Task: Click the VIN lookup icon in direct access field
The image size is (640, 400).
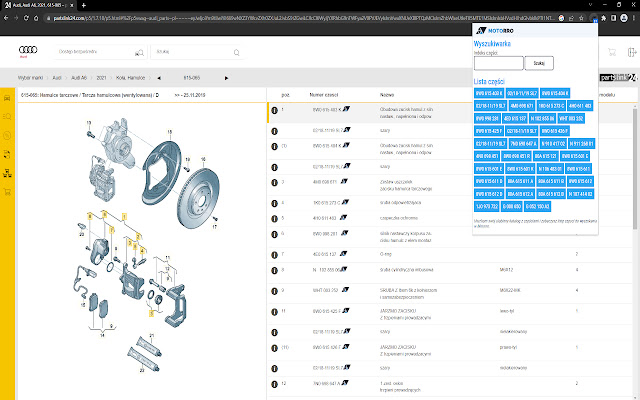Action: (x=139, y=53)
